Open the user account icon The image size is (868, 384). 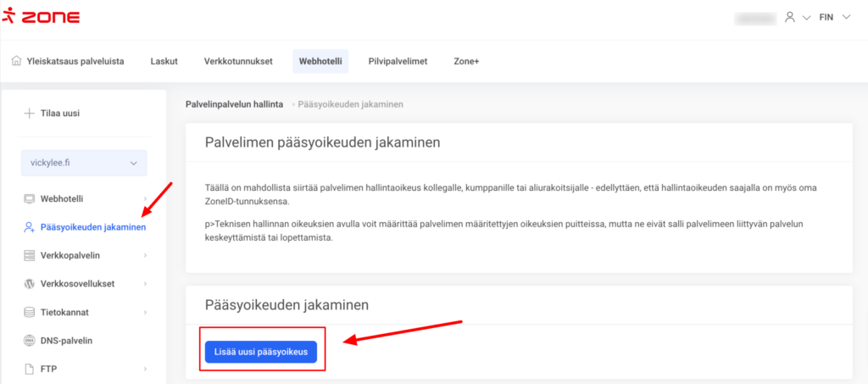pyautogui.click(x=790, y=17)
